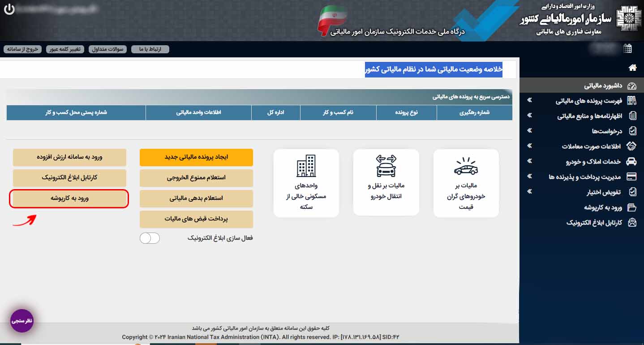This screenshot has width=644, height=345.
Task: Click استعلام بدهی مالیاتی button
Action: [x=196, y=198]
